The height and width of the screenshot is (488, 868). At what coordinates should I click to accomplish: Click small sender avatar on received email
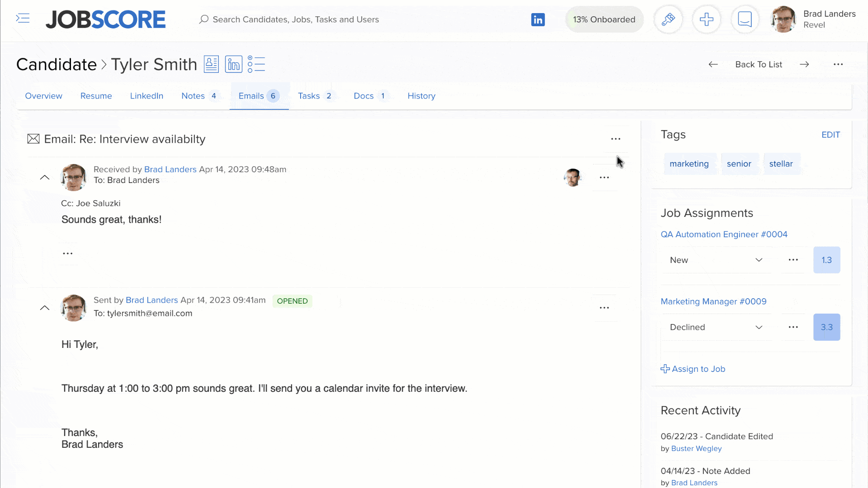(573, 178)
